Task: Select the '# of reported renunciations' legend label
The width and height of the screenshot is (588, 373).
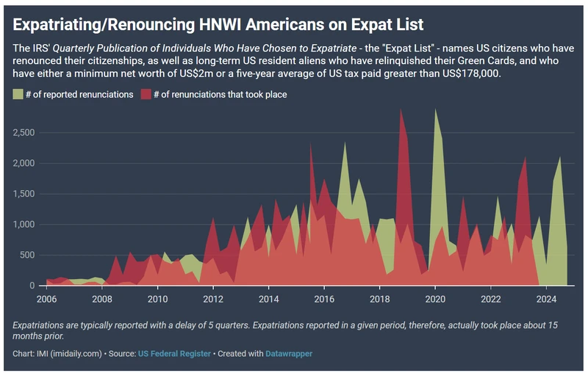Action: click(x=79, y=94)
